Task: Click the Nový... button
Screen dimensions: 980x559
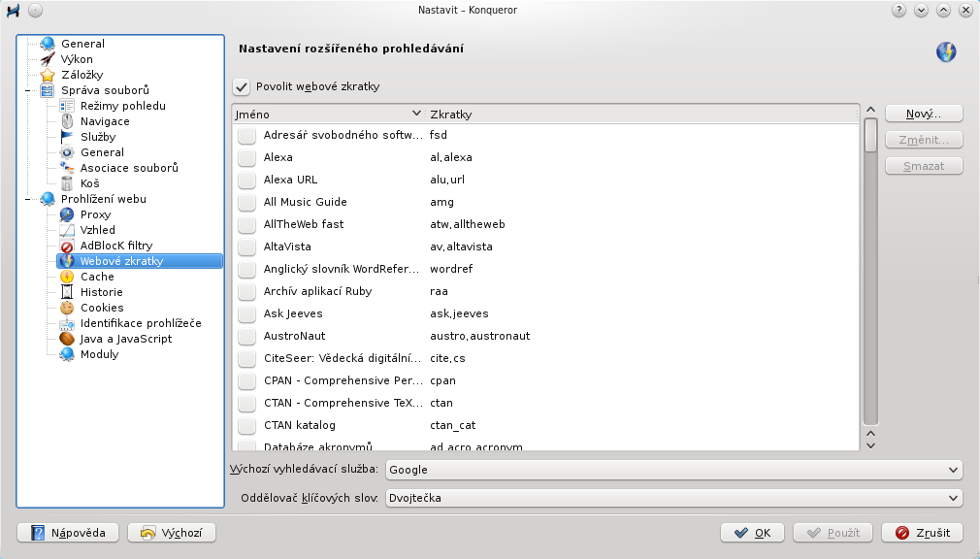Action: (924, 114)
